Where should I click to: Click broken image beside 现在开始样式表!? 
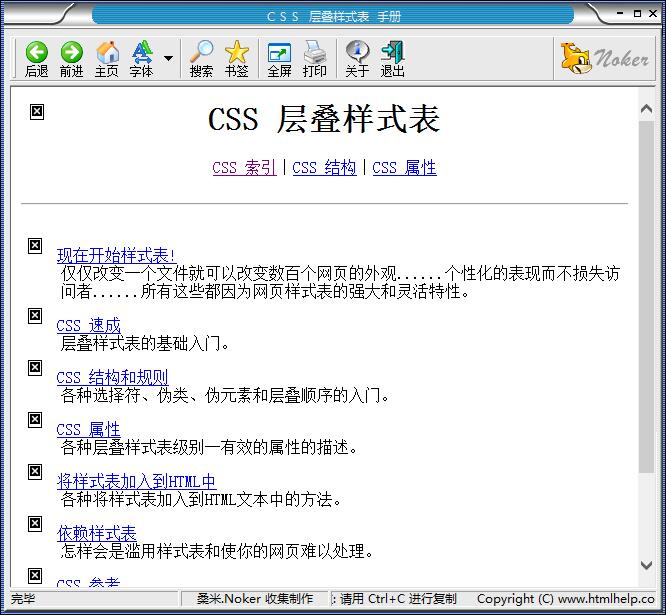[x=35, y=245]
